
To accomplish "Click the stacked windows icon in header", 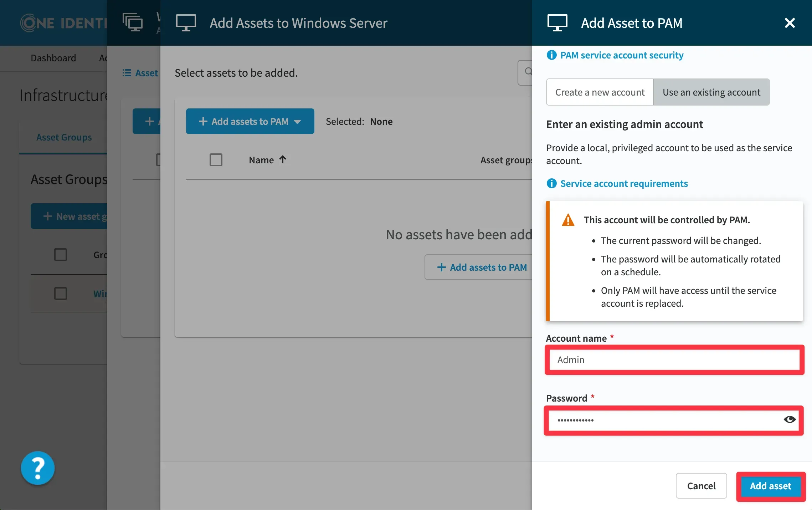I will coord(132,22).
